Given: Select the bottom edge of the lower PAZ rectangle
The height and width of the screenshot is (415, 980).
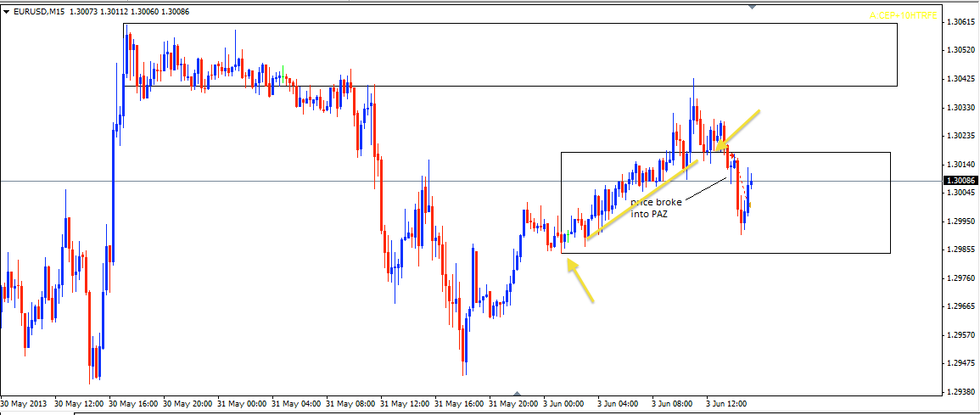Looking at the screenshot, I should point(725,253).
